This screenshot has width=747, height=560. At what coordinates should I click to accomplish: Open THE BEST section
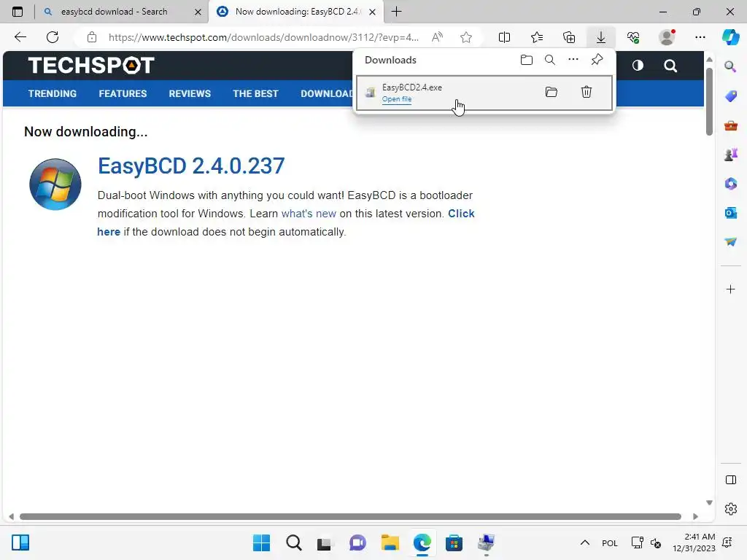click(x=255, y=94)
